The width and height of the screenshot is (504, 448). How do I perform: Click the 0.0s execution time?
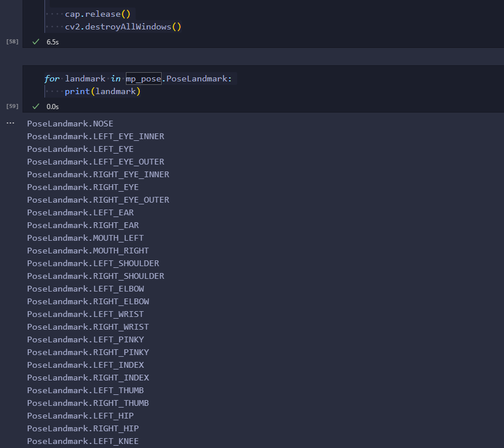tap(53, 107)
